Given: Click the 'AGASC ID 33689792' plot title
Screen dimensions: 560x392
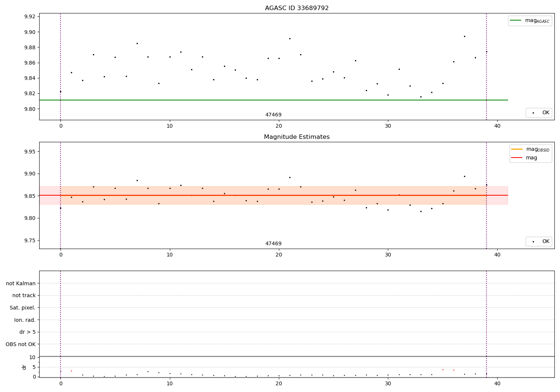Looking at the screenshot, I should (297, 8).
